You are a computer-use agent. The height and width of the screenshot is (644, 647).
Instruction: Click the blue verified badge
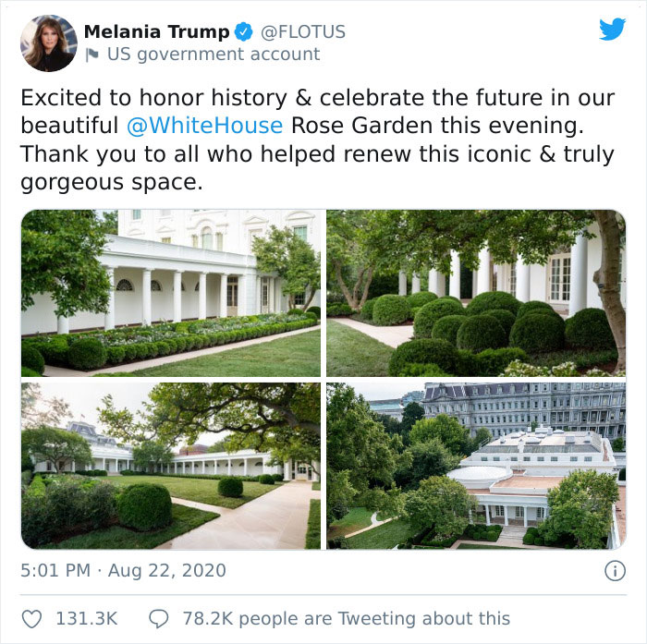tap(244, 31)
